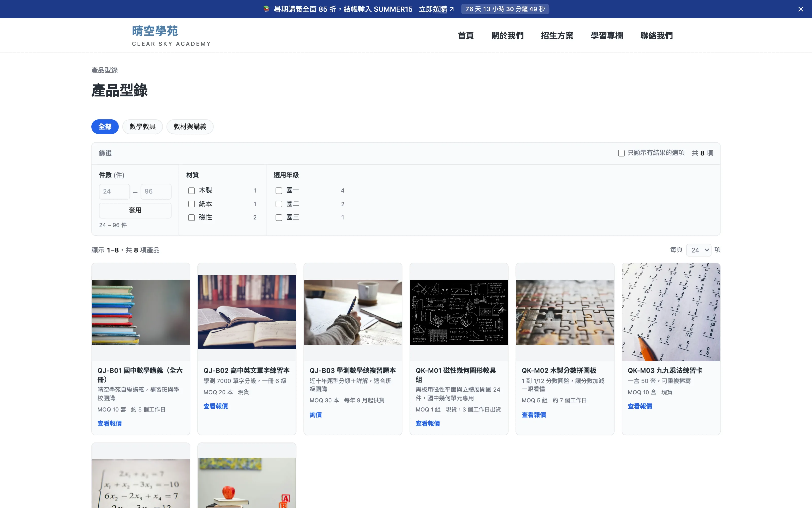Open 學習專欄 in the navigation
Screen dimensions: 812x508
point(607,36)
